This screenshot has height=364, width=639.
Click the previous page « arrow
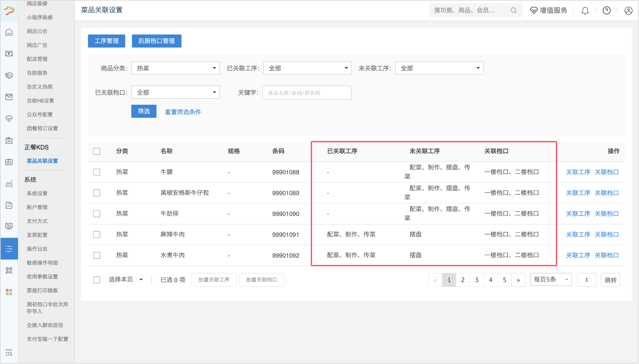pyautogui.click(x=435, y=280)
